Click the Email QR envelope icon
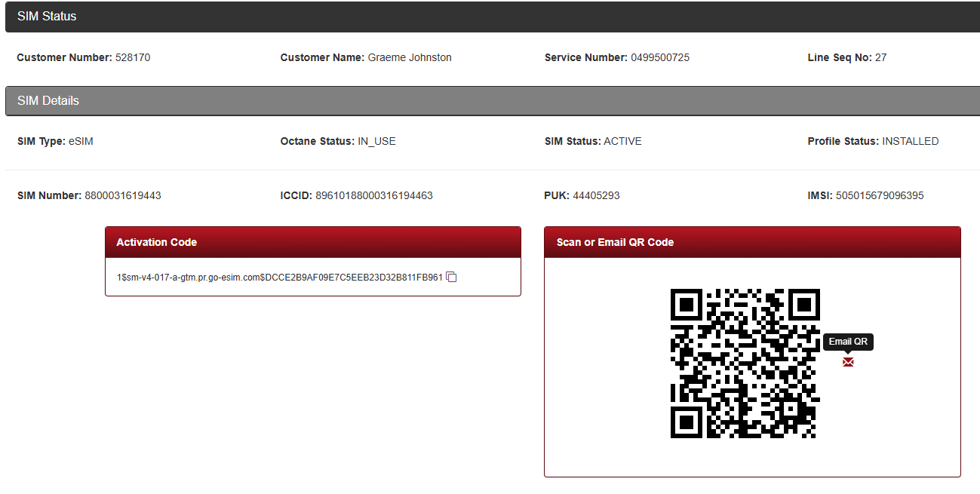The image size is (980, 494). tap(848, 362)
